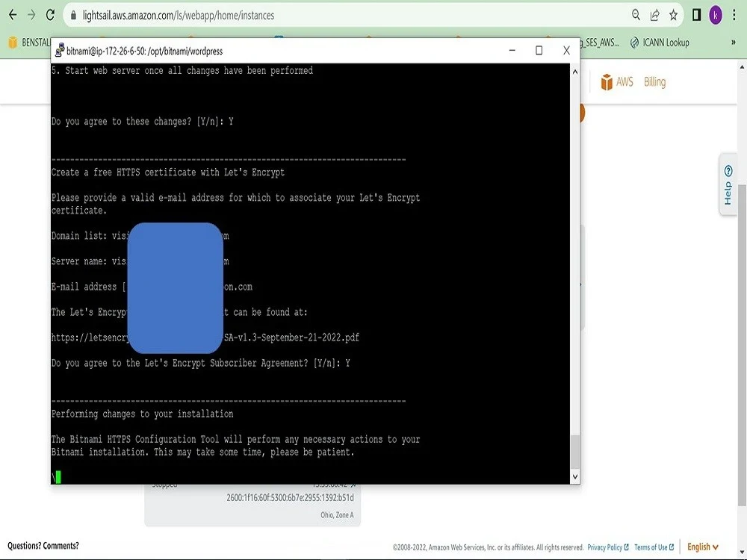Viewport: 747px width, 560px height.
Task: Click inside the browser address bar
Action: point(224,14)
